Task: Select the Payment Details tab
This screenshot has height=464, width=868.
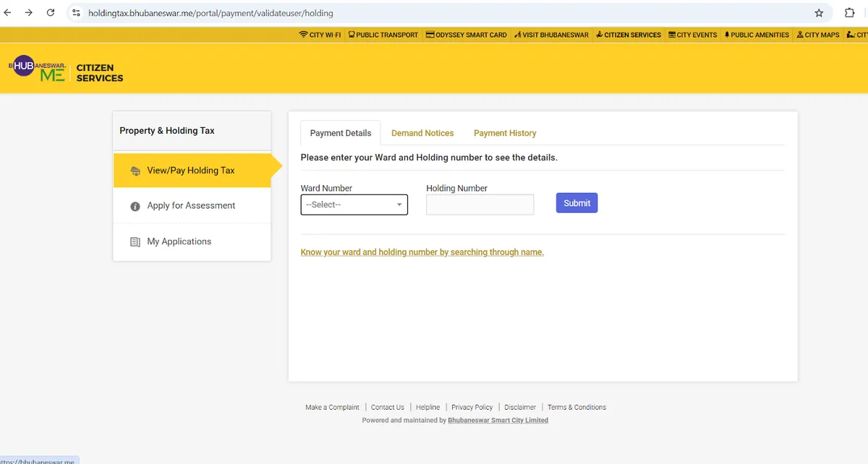Action: [x=340, y=133]
